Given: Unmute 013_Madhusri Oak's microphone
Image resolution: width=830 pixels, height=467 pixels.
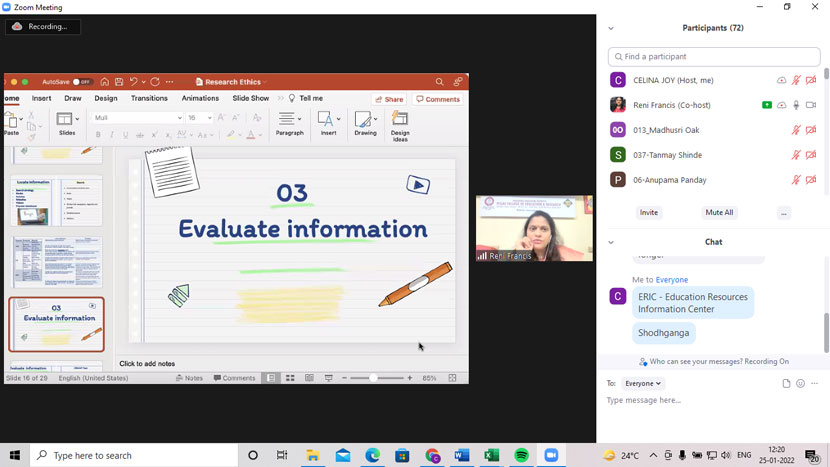Looking at the screenshot, I should tap(796, 130).
